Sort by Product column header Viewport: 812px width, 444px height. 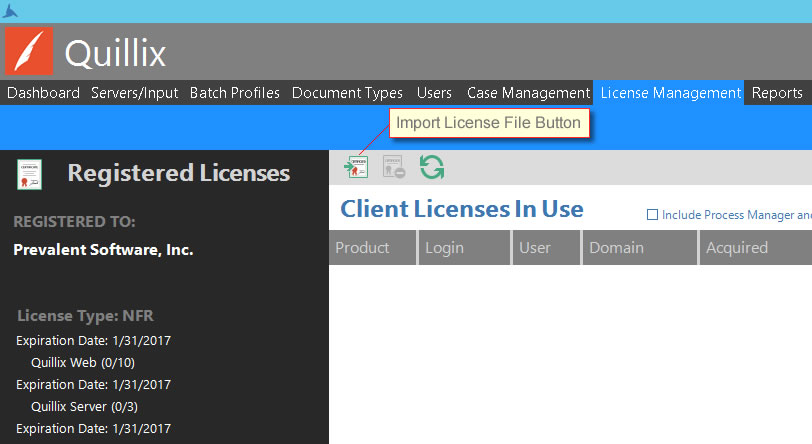click(372, 248)
